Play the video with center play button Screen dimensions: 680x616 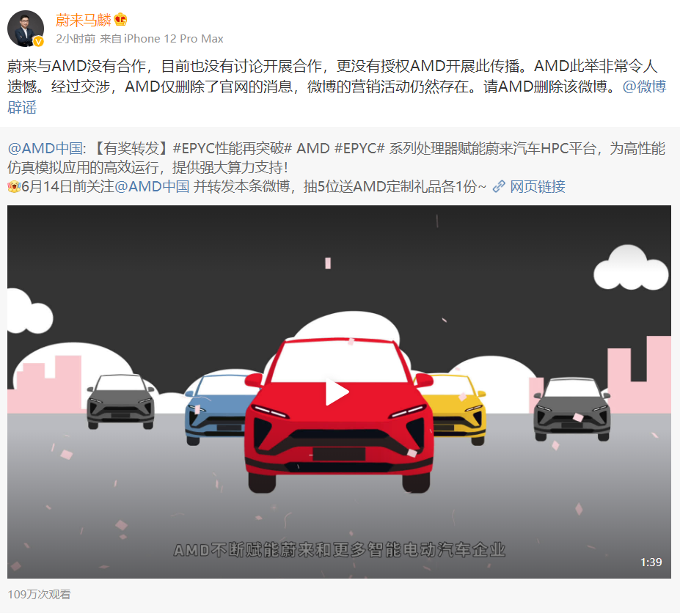337,392
